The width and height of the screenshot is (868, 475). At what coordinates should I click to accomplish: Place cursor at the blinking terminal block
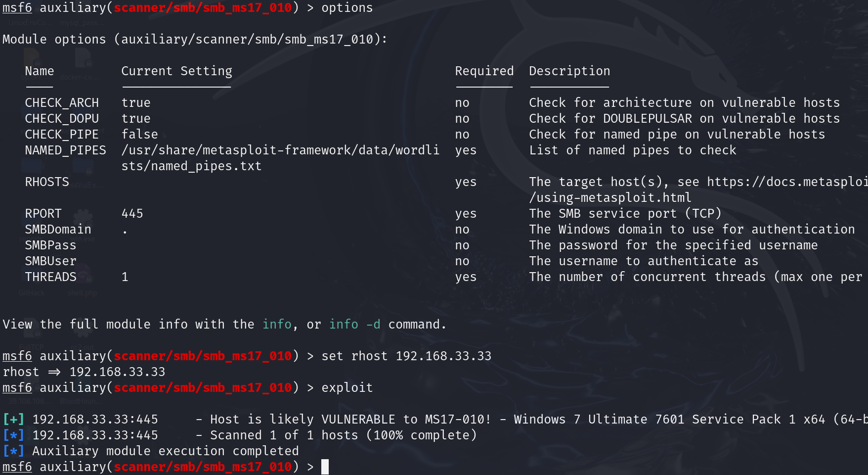tap(325, 467)
